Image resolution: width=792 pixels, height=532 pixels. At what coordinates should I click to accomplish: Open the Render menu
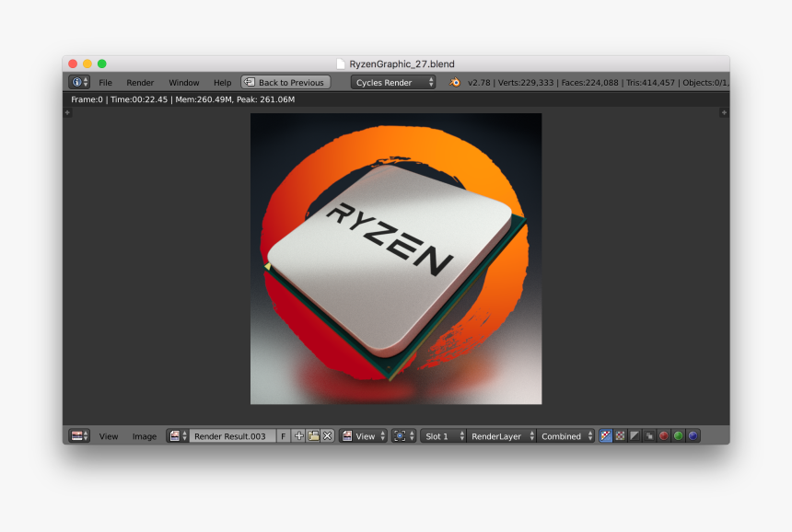click(140, 82)
